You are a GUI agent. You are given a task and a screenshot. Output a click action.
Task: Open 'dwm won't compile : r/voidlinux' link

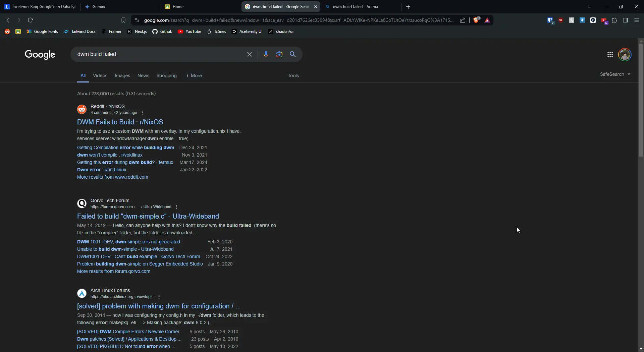pos(110,155)
